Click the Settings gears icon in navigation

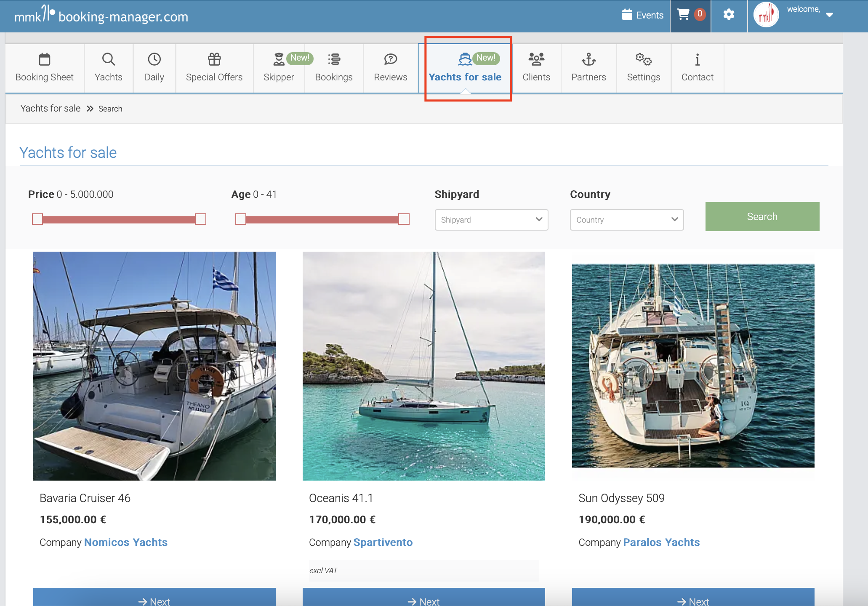click(644, 59)
